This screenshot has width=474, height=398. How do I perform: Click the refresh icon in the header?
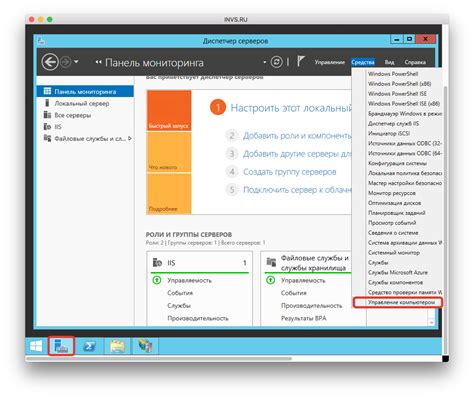(276, 62)
